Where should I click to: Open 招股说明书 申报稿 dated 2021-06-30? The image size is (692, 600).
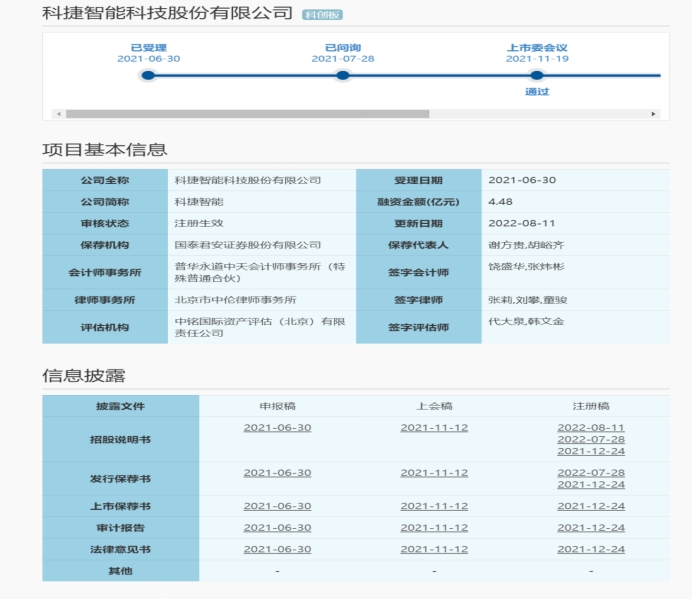[x=277, y=428]
